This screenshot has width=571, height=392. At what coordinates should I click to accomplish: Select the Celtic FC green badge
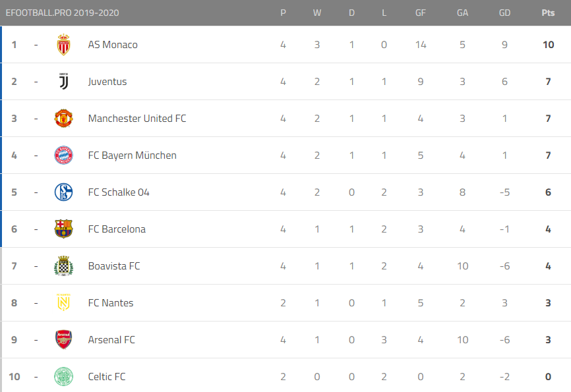coord(64,376)
